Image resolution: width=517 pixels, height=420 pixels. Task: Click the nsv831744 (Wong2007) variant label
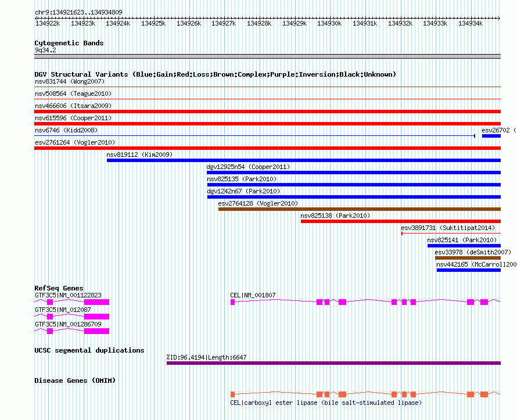coord(70,81)
